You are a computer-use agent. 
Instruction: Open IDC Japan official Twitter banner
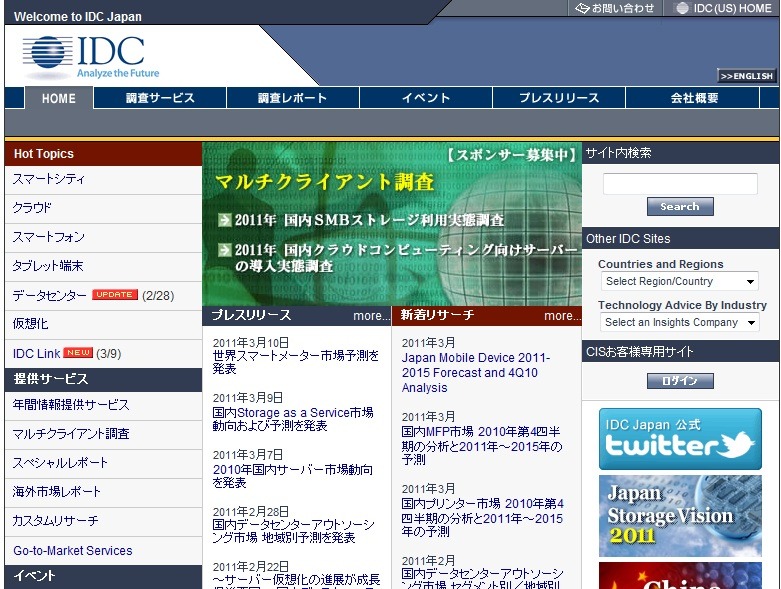680,439
